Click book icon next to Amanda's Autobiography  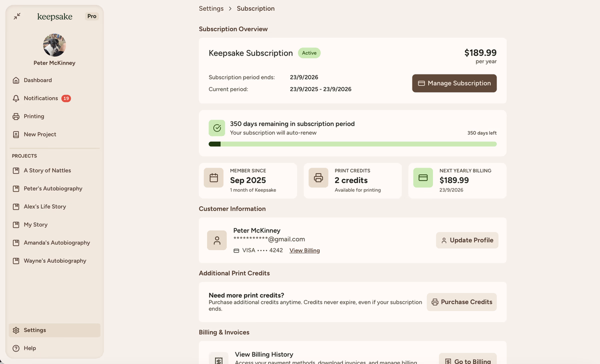[x=16, y=243]
